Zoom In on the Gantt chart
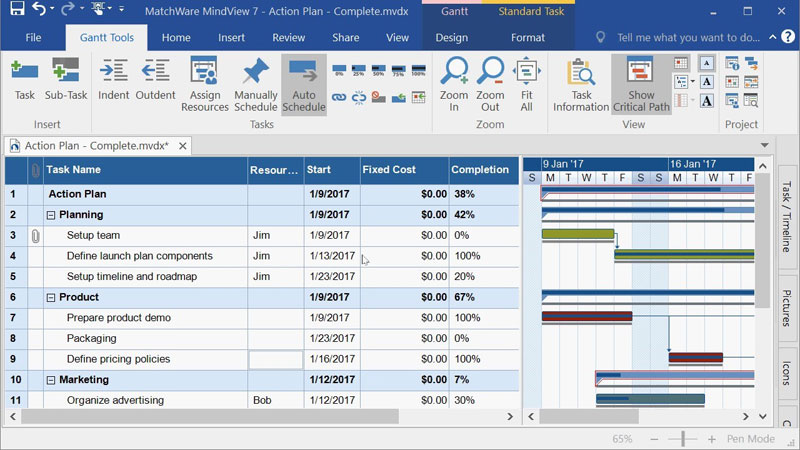The height and width of the screenshot is (450, 800). click(x=454, y=85)
